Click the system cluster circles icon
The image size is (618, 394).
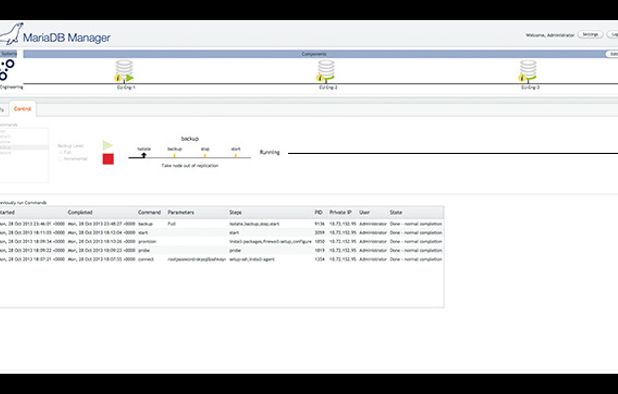click(x=7, y=70)
